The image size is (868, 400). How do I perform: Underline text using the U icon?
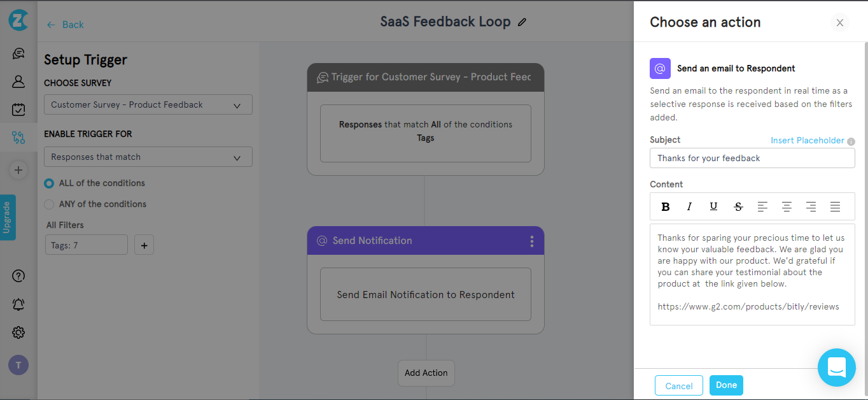tap(713, 206)
